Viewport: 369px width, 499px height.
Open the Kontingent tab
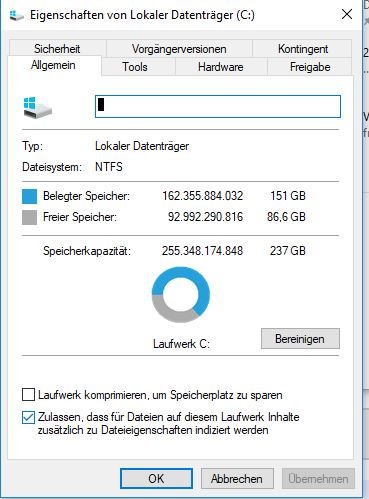click(x=303, y=49)
